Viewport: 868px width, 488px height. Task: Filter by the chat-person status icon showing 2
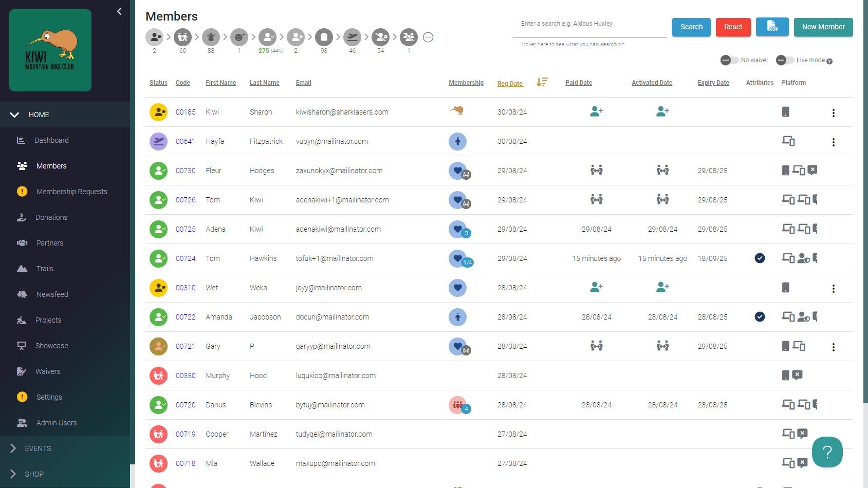click(x=154, y=37)
